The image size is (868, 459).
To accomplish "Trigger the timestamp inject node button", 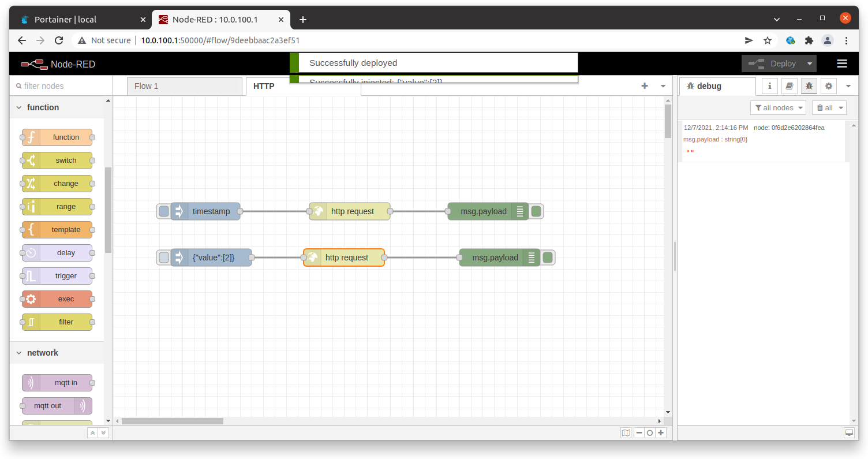I will (164, 211).
